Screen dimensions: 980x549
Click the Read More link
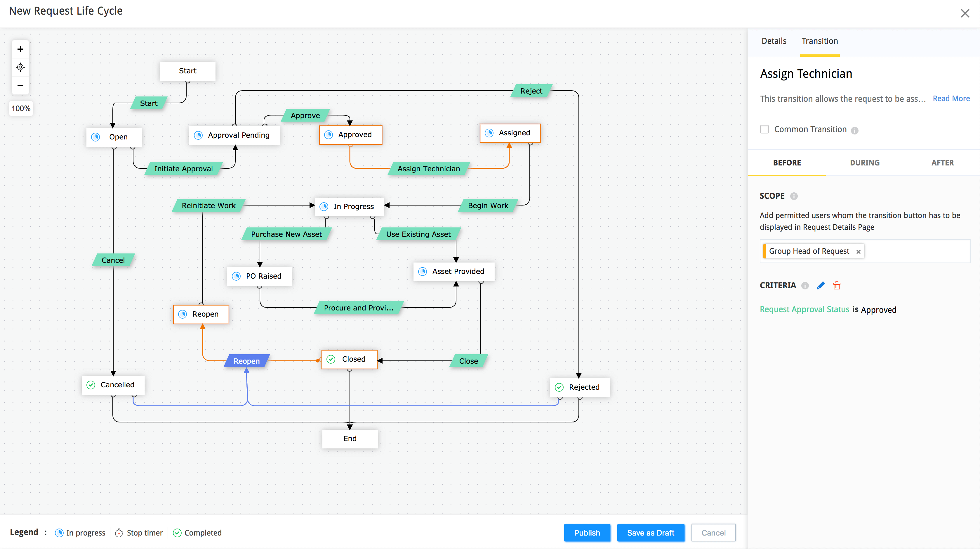[951, 99]
